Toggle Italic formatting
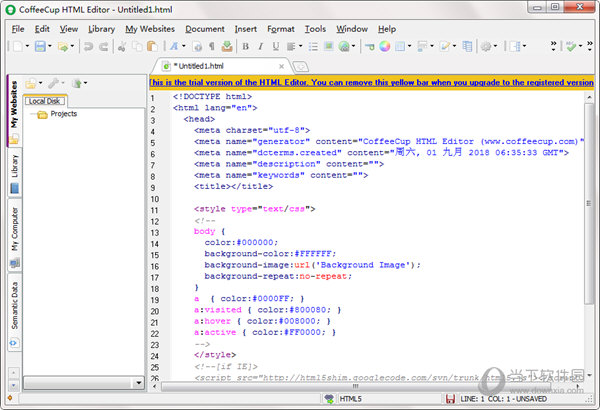600x410 pixels. pyautogui.click(x=261, y=47)
